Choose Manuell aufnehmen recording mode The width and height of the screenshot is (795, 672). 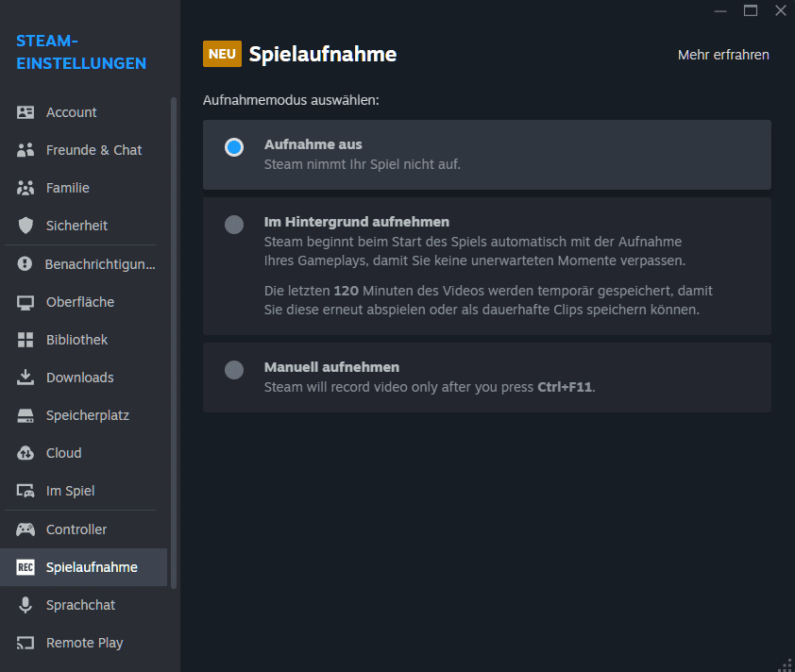(234, 370)
